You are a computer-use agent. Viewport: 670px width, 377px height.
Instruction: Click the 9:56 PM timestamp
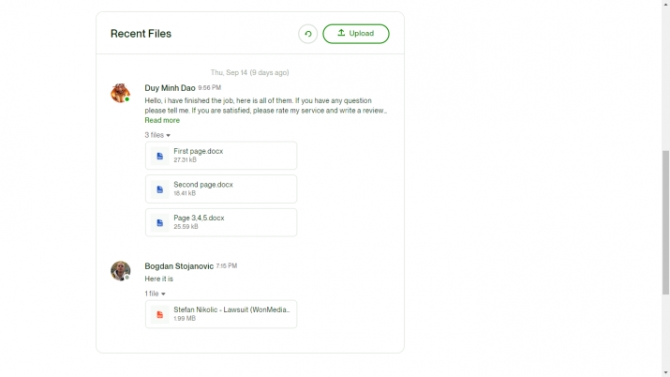209,88
